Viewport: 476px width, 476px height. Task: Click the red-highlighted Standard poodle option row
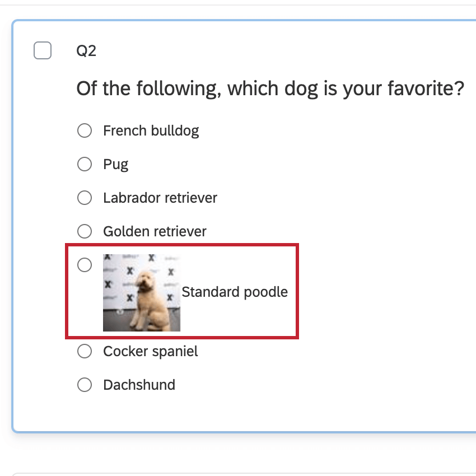coord(182,292)
